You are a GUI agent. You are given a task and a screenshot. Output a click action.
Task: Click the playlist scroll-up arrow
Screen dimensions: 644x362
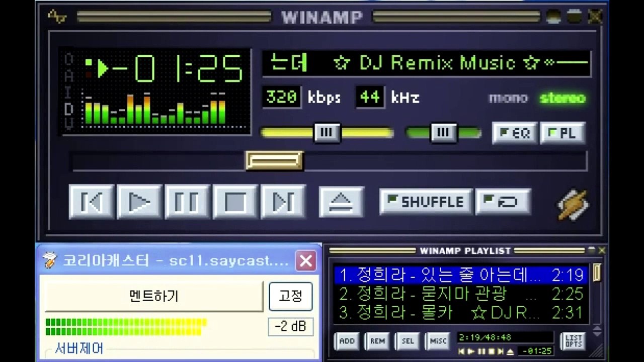point(597,328)
